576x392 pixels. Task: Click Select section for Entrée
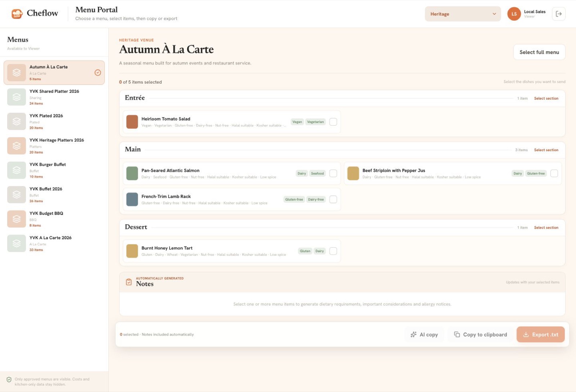click(546, 99)
